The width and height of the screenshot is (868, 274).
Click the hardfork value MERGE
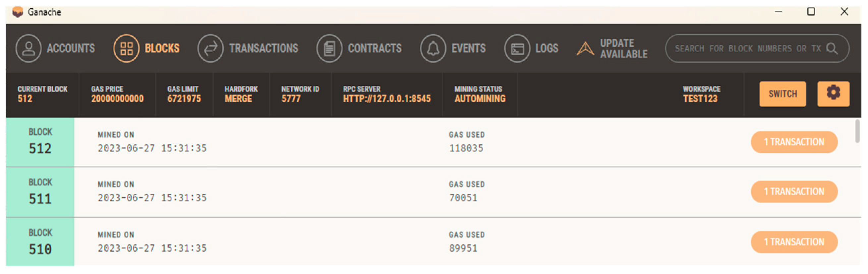(x=238, y=98)
